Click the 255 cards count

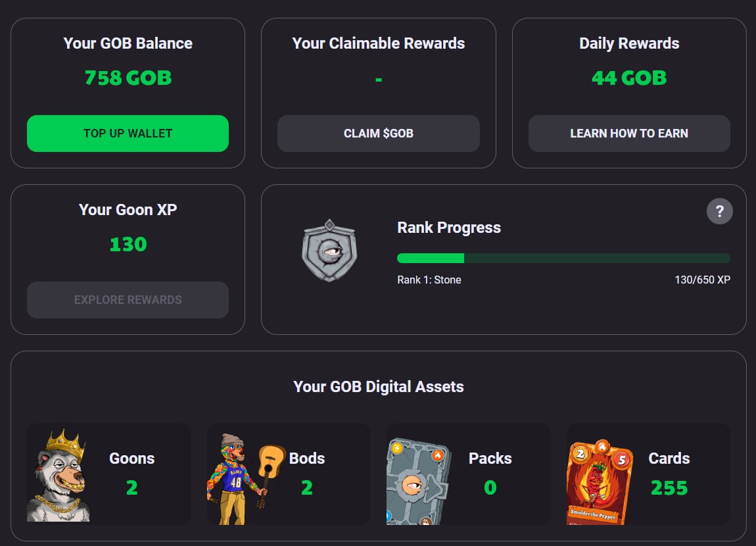point(669,488)
